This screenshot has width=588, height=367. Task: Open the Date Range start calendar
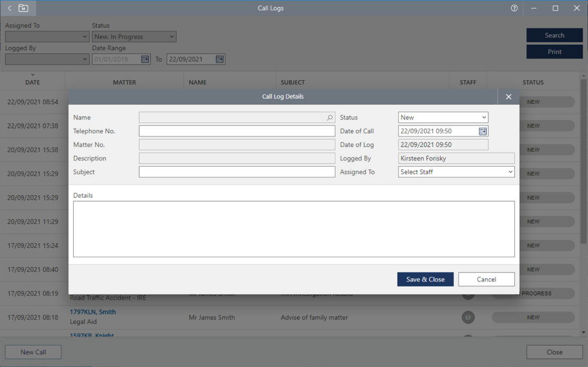tap(145, 59)
